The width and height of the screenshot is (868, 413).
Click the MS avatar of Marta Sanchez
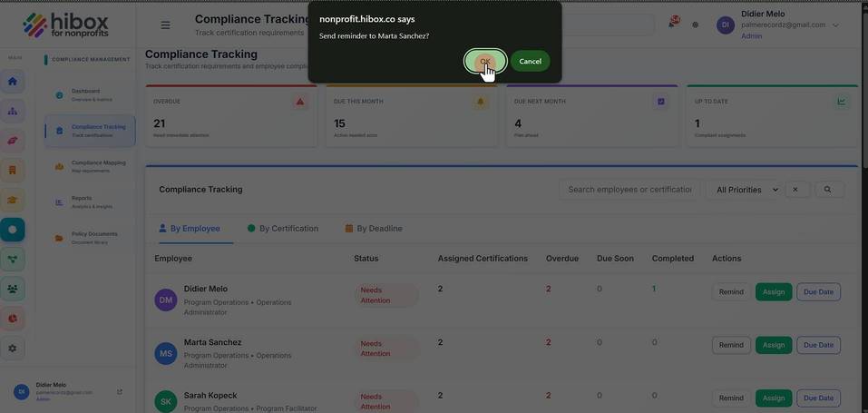click(165, 353)
